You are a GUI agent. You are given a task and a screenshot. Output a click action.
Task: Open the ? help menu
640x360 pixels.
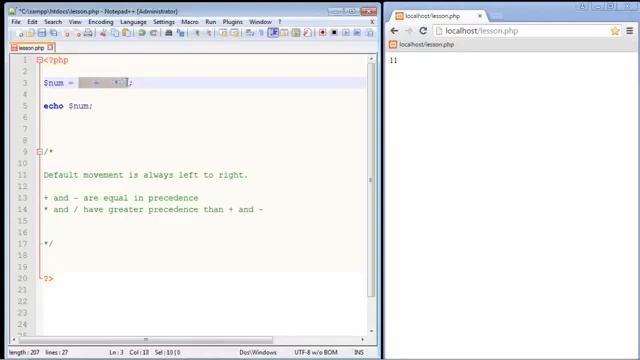tap(280, 22)
